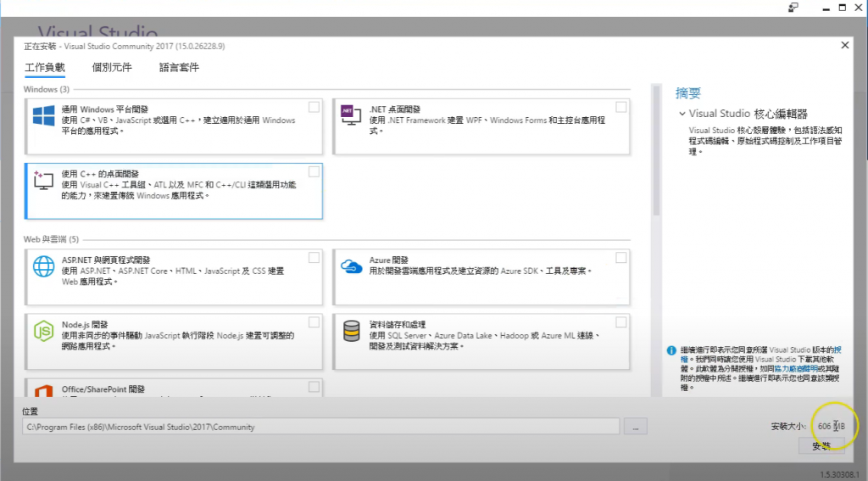
Task: Open the 協力廠商聲明 link
Action: (795, 368)
